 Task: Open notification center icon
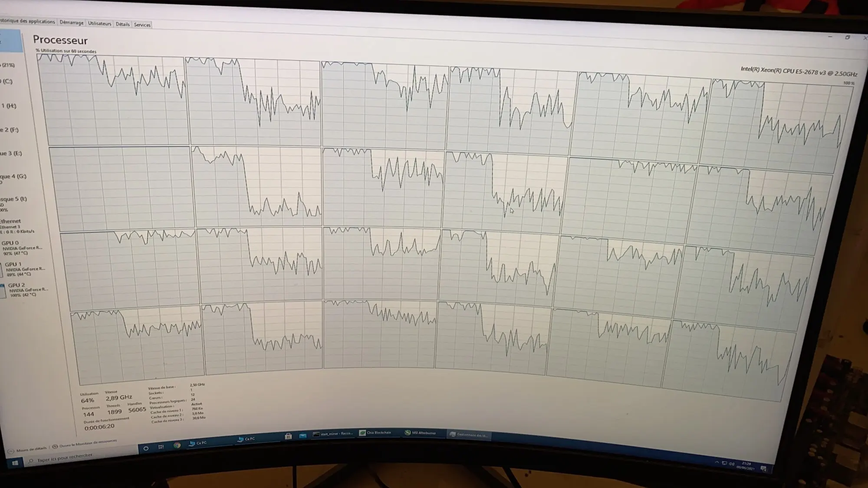[763, 468]
